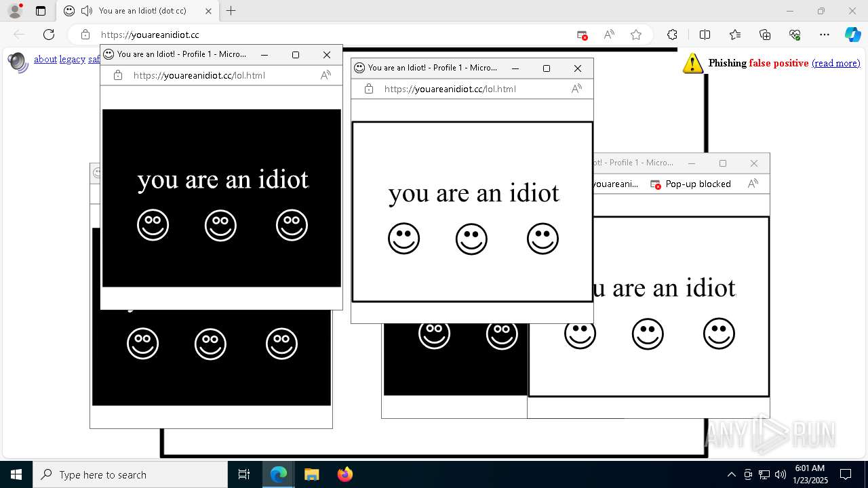868x488 pixels.
Task: Open the notification center icon
Action: pyautogui.click(x=846, y=474)
